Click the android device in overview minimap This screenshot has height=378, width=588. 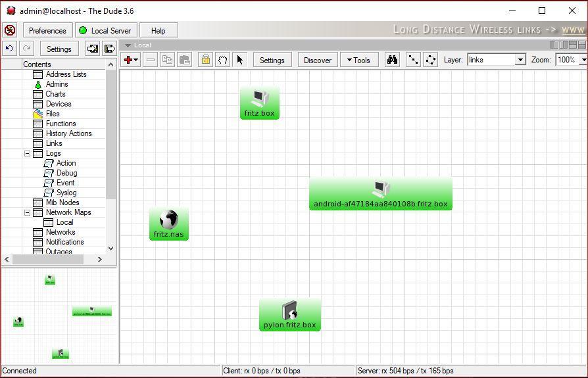(x=92, y=312)
